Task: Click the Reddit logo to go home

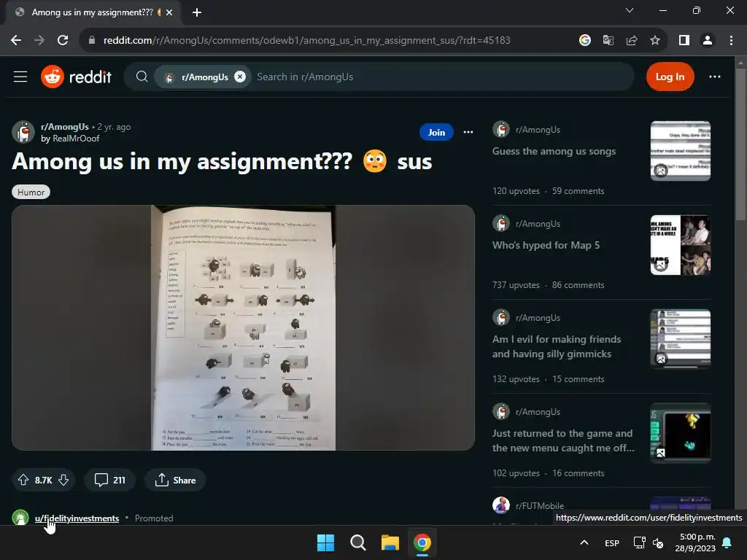Action: (x=76, y=77)
